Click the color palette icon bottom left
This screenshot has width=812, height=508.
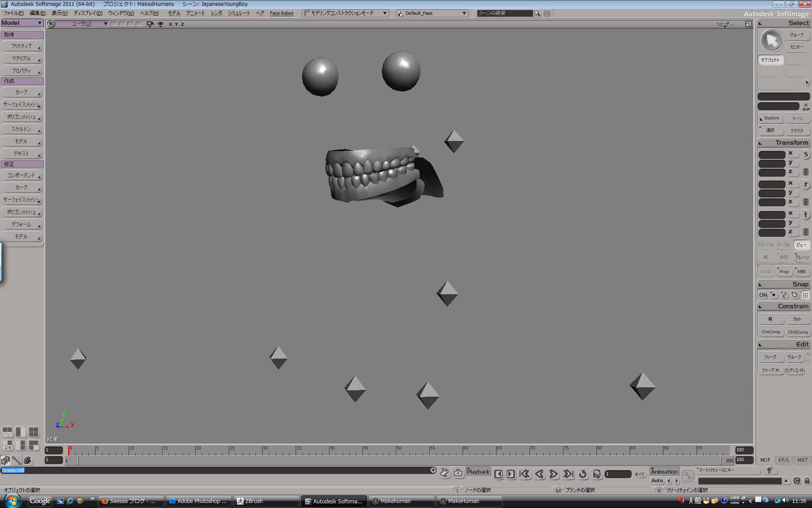[27, 460]
